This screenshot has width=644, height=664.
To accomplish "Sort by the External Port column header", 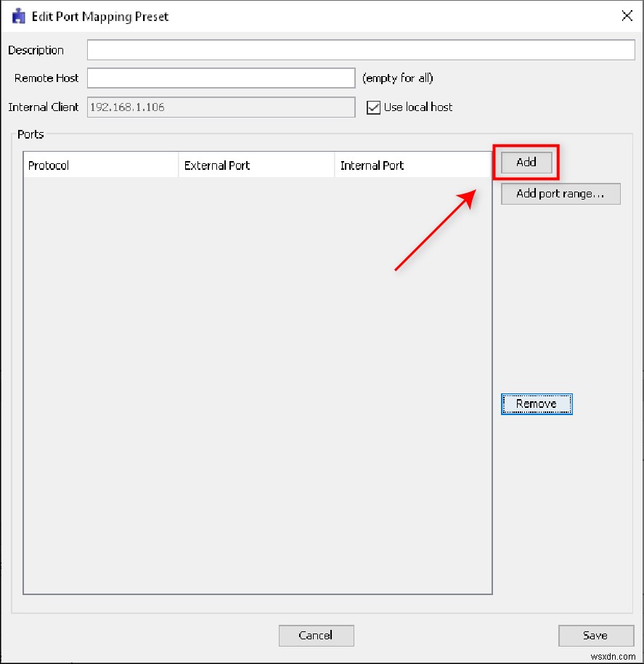I will click(257, 165).
